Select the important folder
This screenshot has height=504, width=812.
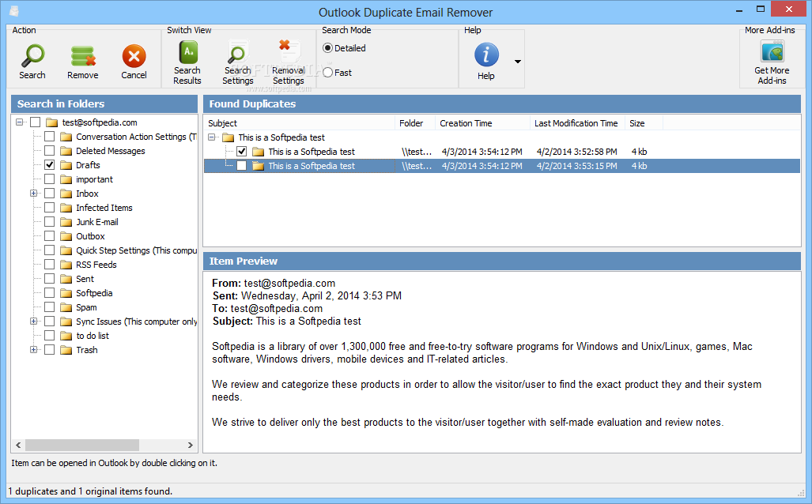point(94,179)
